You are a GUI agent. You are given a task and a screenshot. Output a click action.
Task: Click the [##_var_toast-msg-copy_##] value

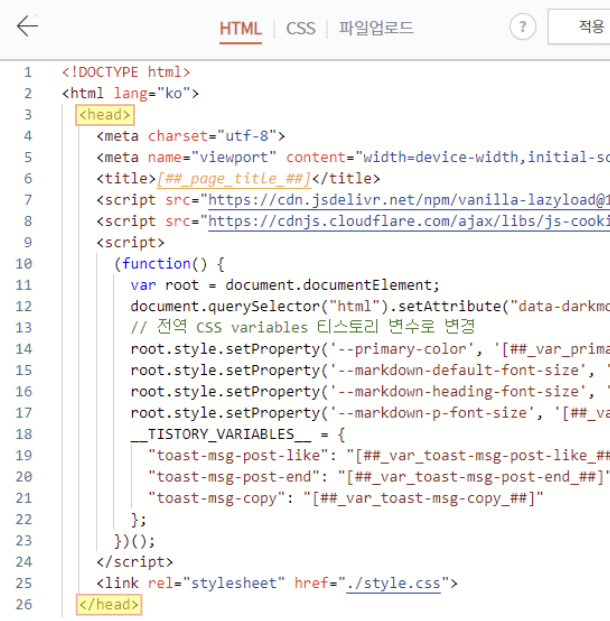pyautogui.click(x=423, y=499)
